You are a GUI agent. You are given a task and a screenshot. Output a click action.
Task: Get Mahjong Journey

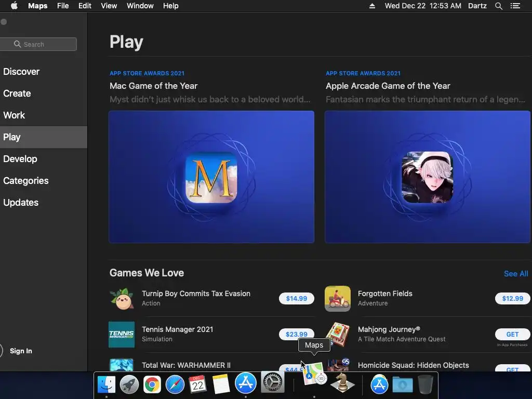(512, 334)
